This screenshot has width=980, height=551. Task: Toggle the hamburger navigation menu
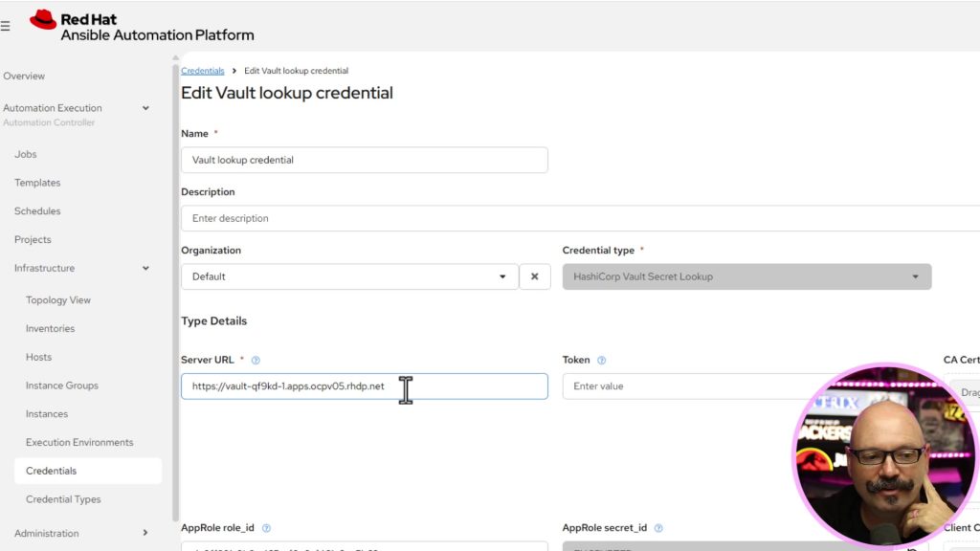[5, 26]
